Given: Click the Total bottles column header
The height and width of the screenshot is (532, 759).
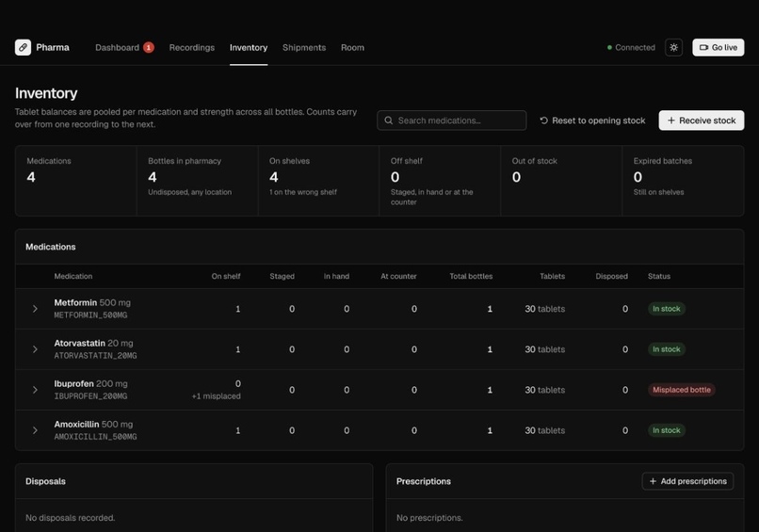Looking at the screenshot, I should [471, 276].
